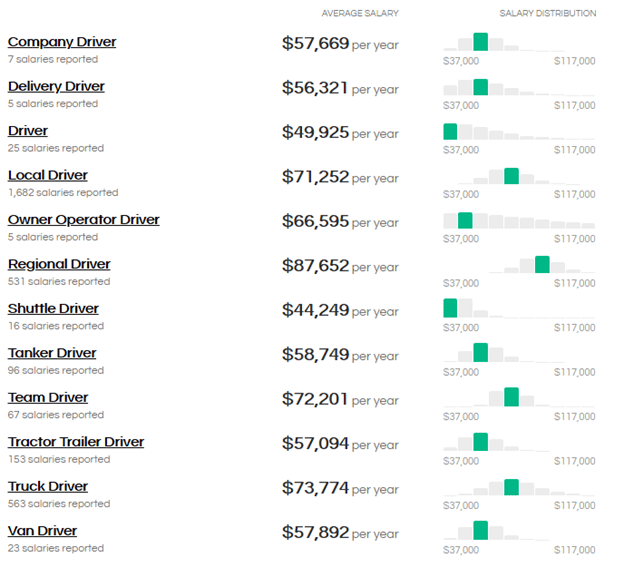Click the green bar in Shuttle Driver distribution
This screenshot has height=577, width=624.
coord(450,308)
